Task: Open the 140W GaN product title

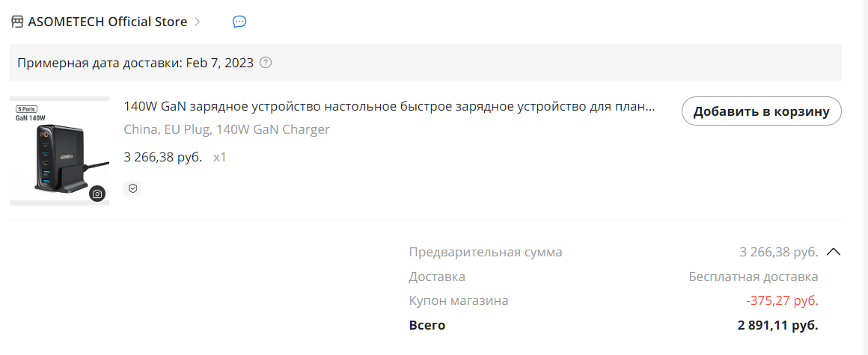Action: 389,107
